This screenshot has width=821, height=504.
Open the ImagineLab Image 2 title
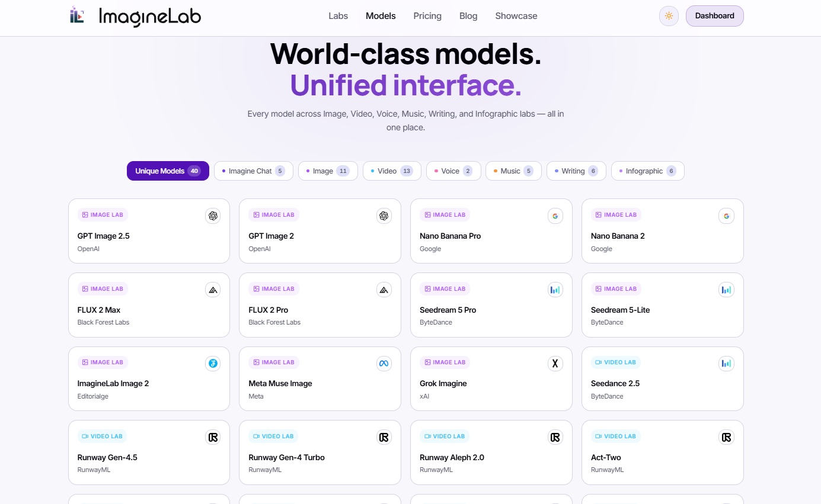pos(113,383)
